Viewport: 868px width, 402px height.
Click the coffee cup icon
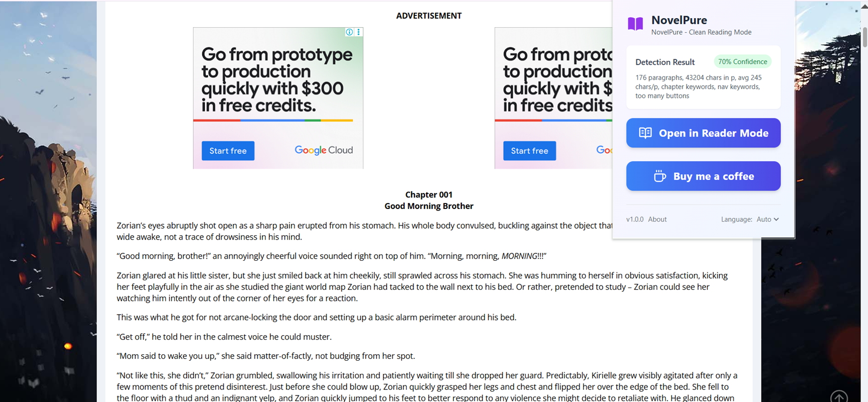point(659,176)
